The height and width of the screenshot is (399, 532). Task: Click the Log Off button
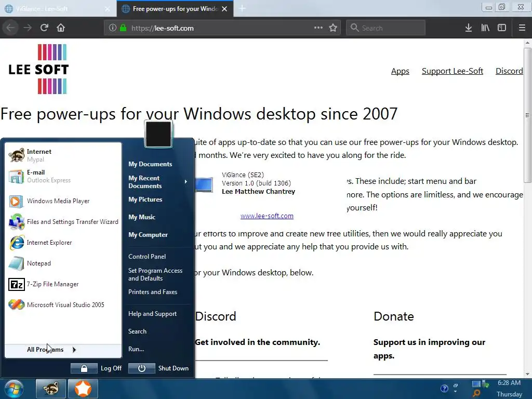click(96, 368)
